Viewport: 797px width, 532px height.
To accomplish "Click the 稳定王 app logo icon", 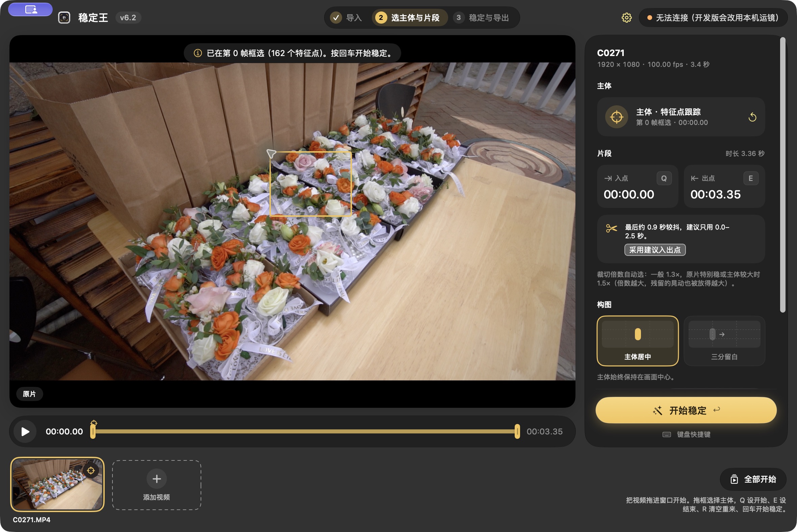I will (64, 18).
